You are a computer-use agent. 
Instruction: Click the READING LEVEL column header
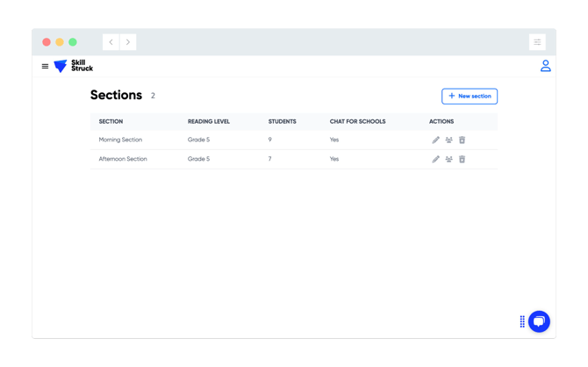(x=209, y=121)
